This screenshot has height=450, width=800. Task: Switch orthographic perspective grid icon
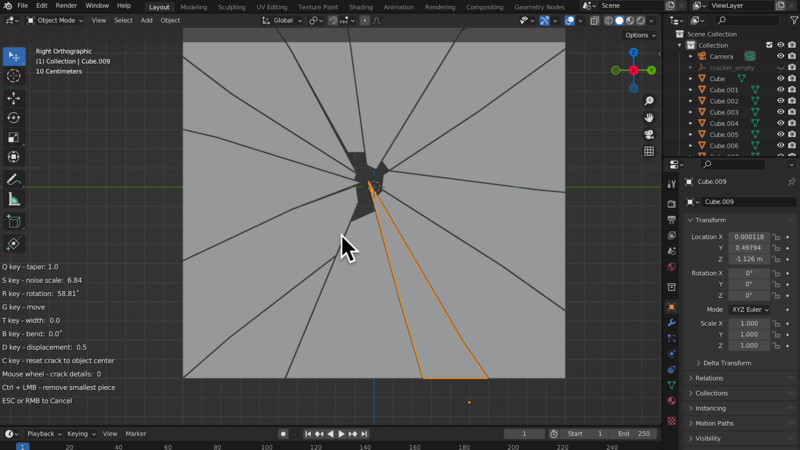(649, 152)
